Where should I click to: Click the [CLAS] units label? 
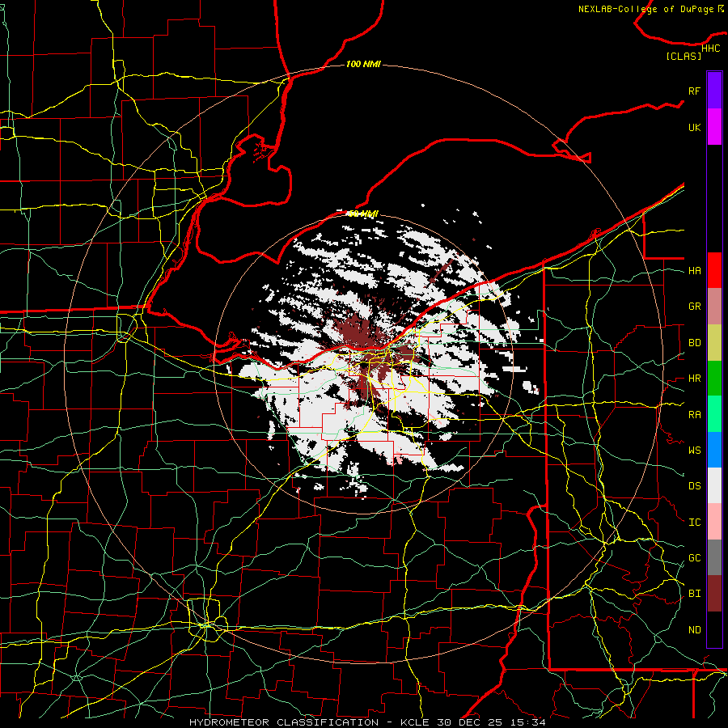click(684, 56)
